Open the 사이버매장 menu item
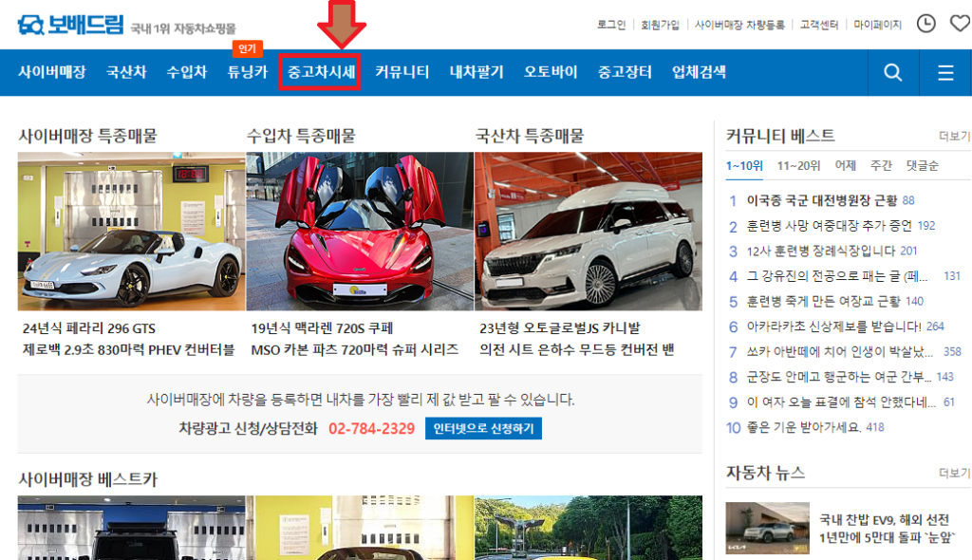 (52, 72)
